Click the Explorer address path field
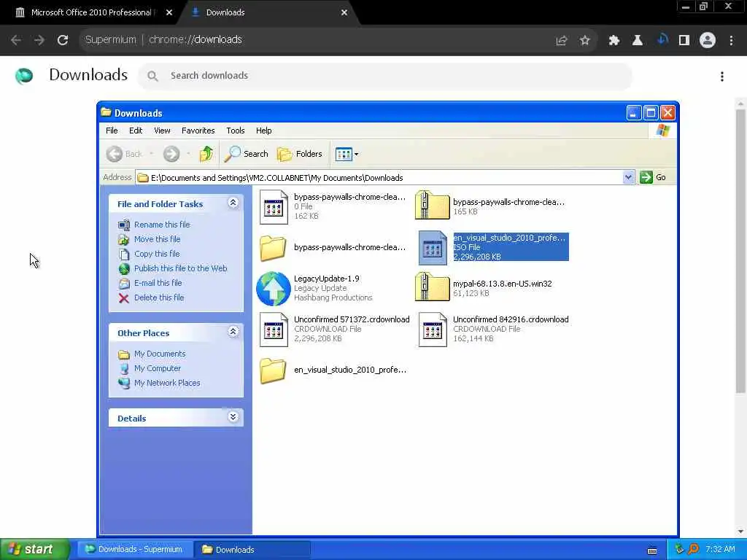Image resolution: width=747 pixels, height=560 pixels. pos(379,178)
